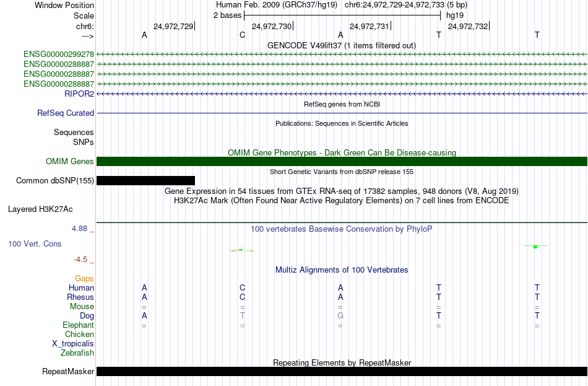The height and width of the screenshot is (386, 588).
Task: Click the black RepeatMasker bar
Action: [342, 371]
